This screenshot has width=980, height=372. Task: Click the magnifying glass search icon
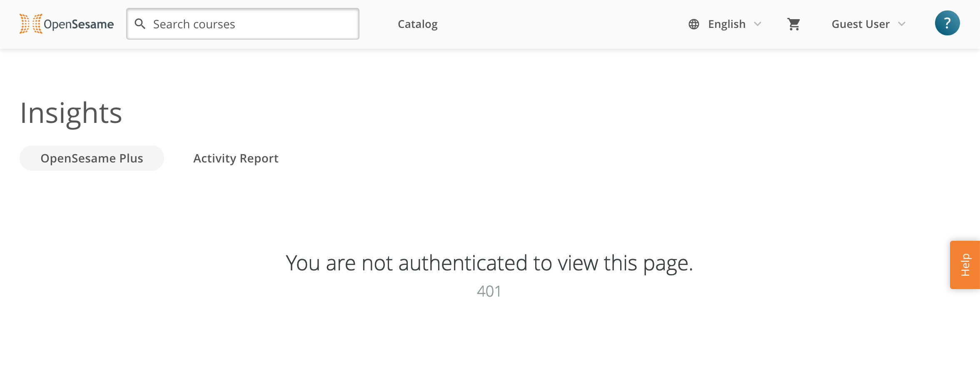coord(140,24)
